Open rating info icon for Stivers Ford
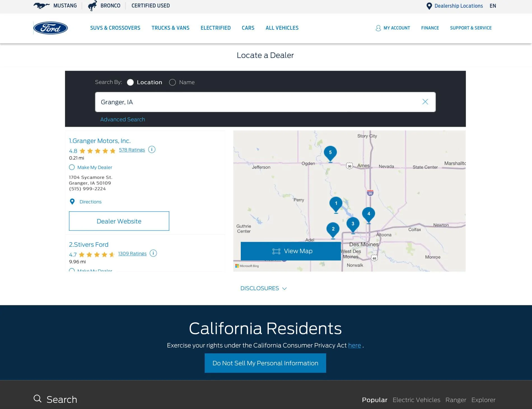Image resolution: width=532 pixels, height=409 pixels. click(x=153, y=253)
